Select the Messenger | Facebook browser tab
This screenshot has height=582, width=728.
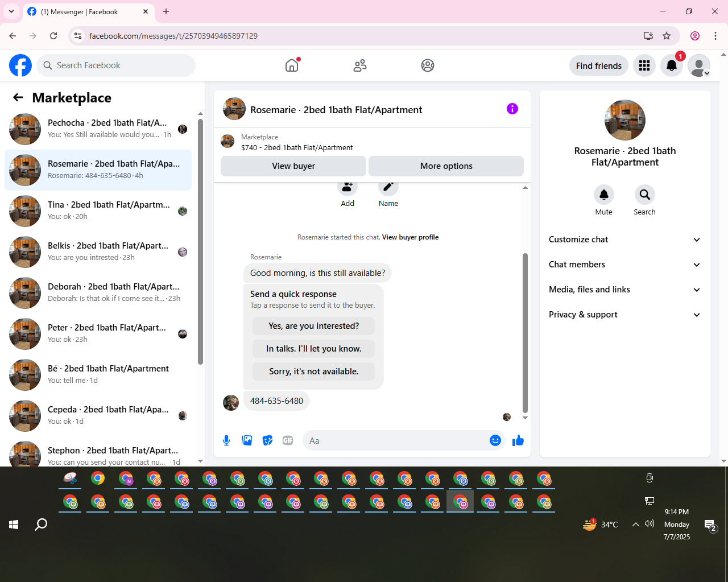coord(88,11)
